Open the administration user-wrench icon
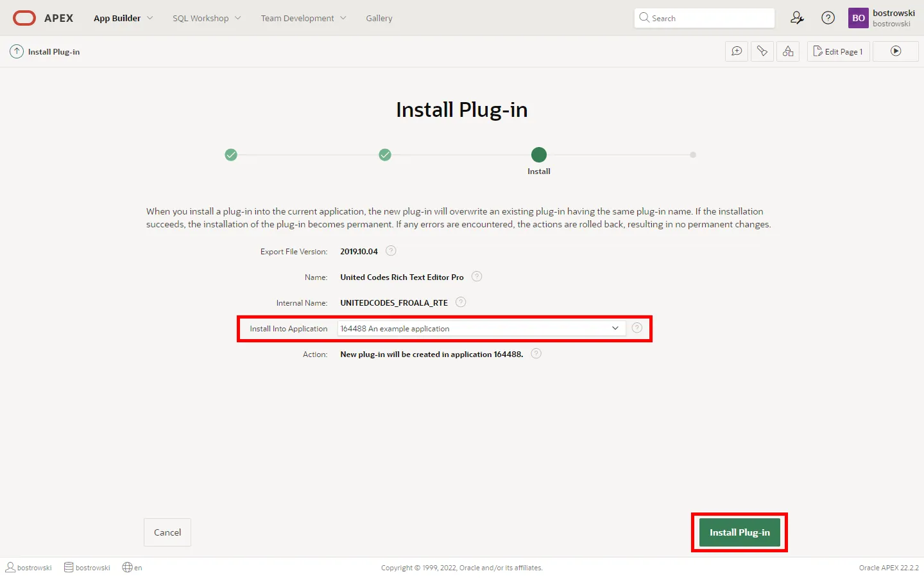The height and width of the screenshot is (578, 924). (797, 18)
